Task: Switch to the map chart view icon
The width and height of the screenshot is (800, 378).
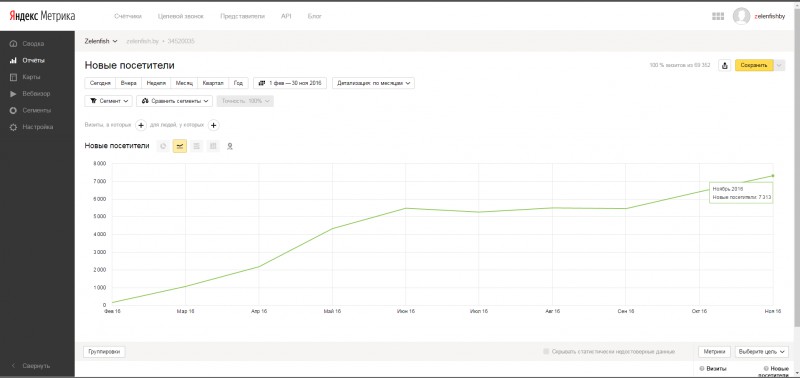Action: 230,146
